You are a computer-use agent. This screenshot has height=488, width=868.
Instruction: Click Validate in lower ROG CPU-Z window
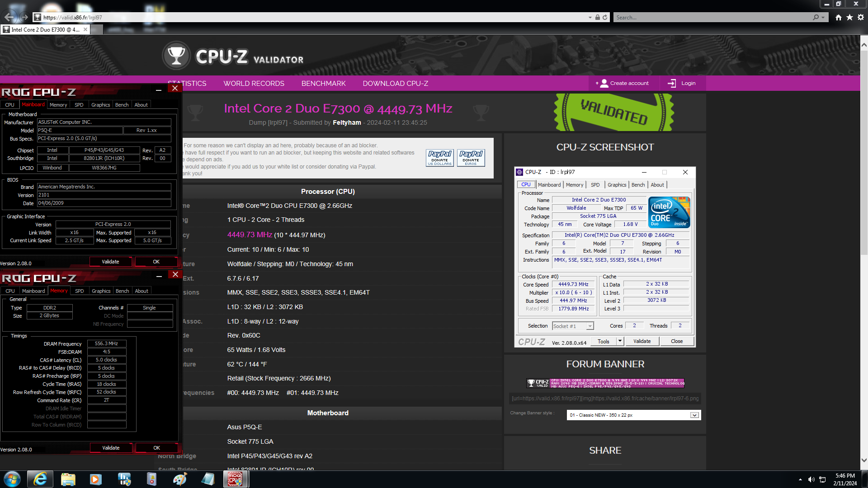click(x=111, y=448)
